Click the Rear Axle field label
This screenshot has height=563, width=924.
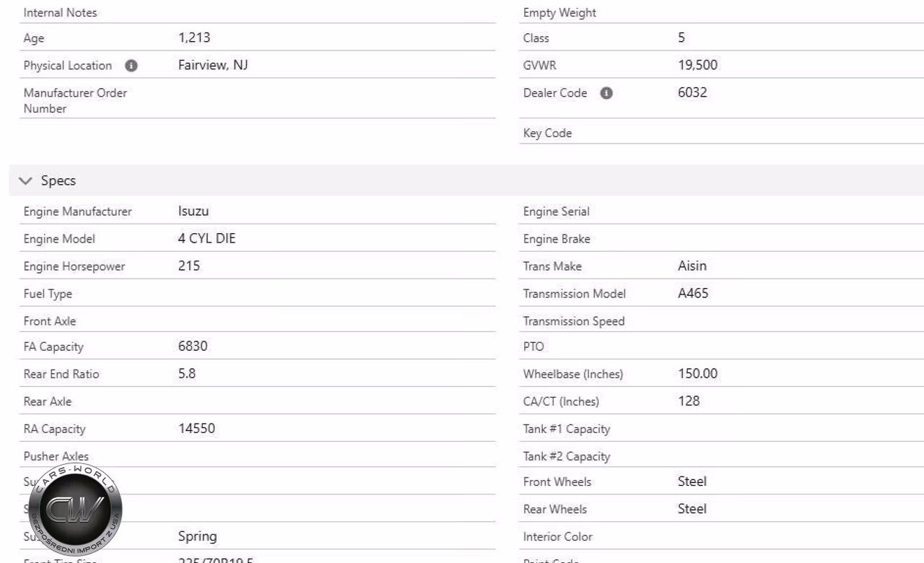pos(48,401)
